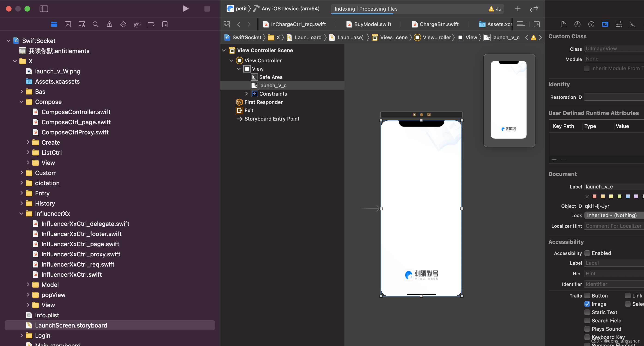Check the Static Text trait
This screenshot has height=346, width=644.
point(587,312)
